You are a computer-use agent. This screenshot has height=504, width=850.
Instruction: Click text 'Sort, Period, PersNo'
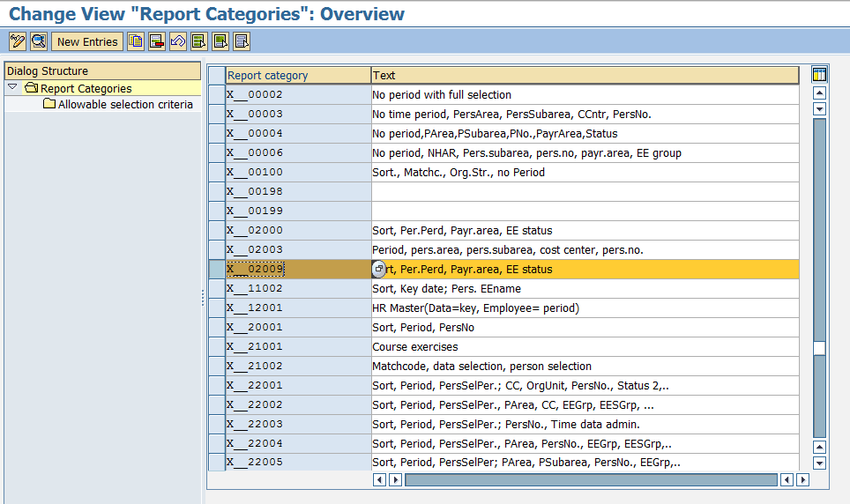tap(423, 327)
